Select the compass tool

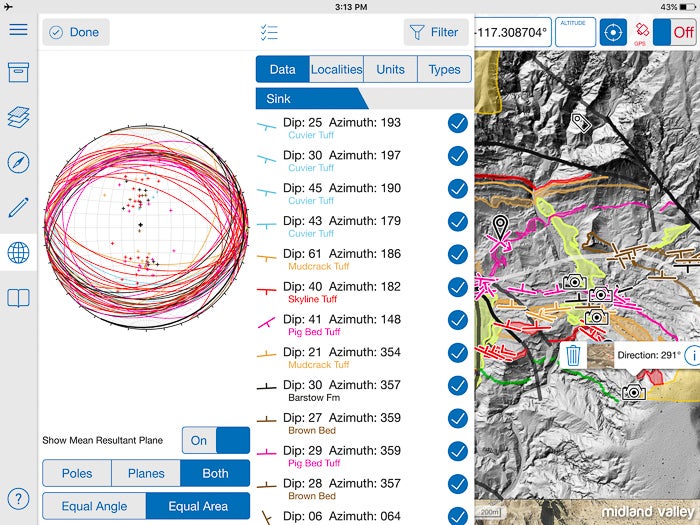coord(18,162)
